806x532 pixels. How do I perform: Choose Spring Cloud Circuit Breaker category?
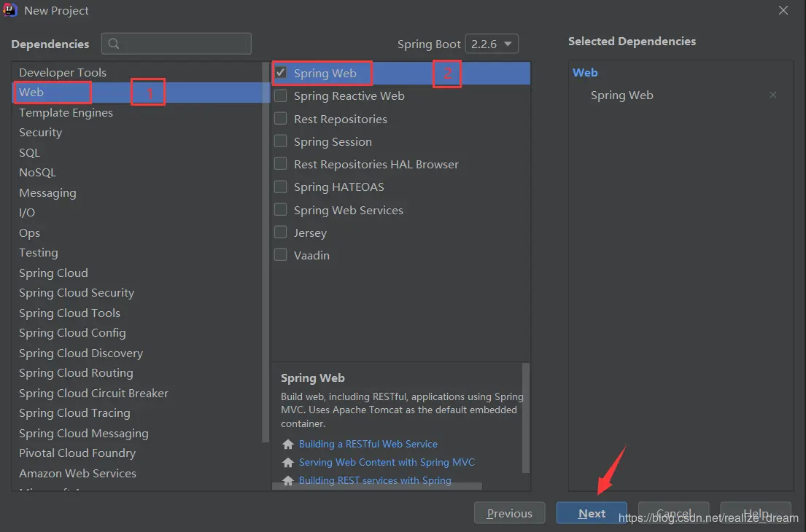tap(137, 393)
